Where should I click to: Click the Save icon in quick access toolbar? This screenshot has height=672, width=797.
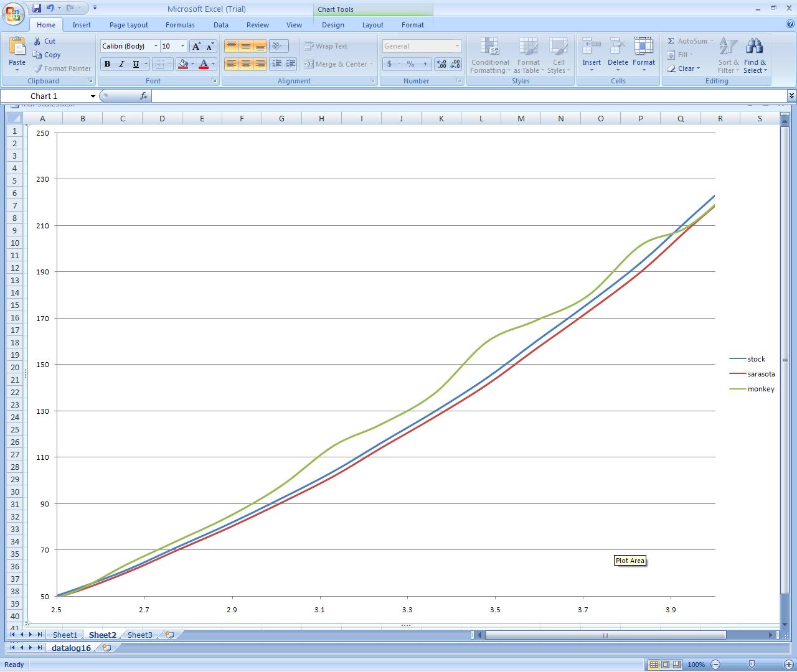click(37, 8)
